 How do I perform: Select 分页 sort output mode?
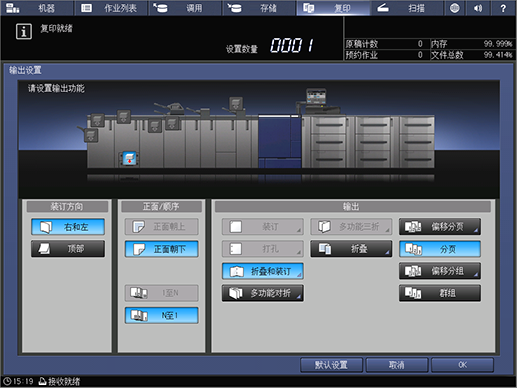click(440, 249)
